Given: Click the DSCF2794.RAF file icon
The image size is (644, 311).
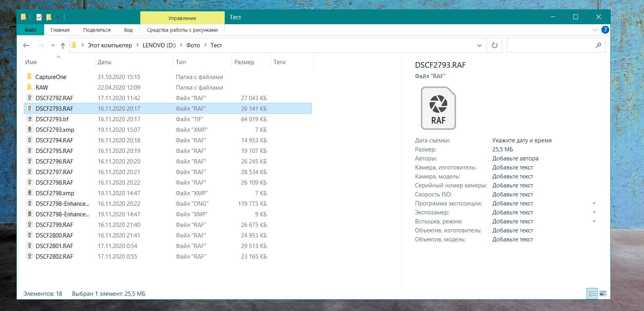Looking at the screenshot, I should 29,140.
